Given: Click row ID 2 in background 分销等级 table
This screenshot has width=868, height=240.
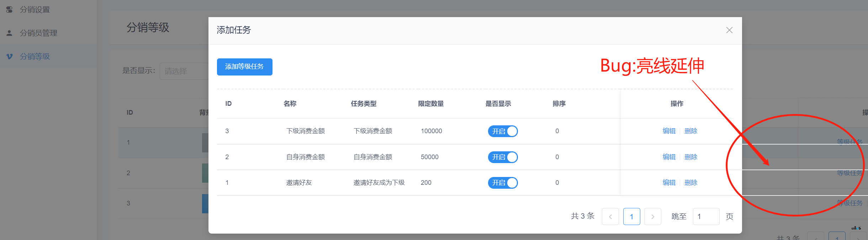Looking at the screenshot, I should tap(128, 173).
